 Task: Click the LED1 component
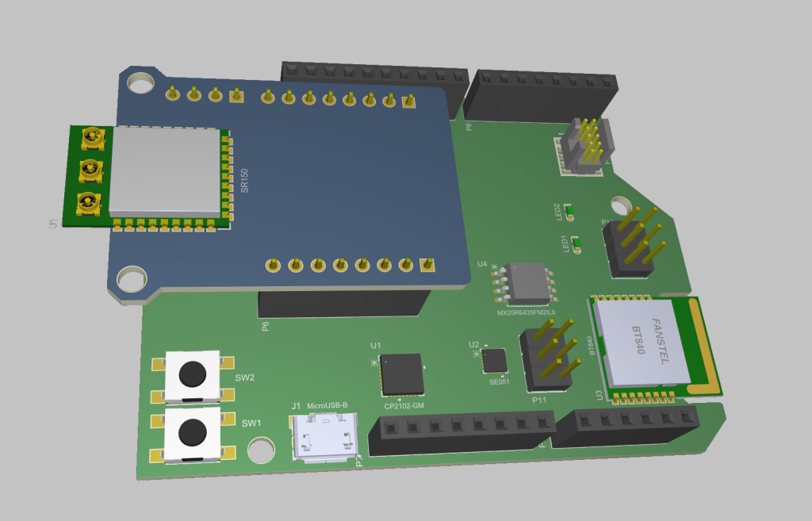point(576,242)
